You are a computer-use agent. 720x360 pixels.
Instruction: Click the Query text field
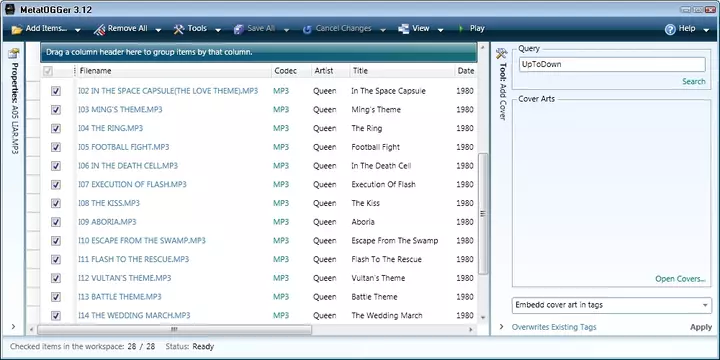tap(612, 65)
